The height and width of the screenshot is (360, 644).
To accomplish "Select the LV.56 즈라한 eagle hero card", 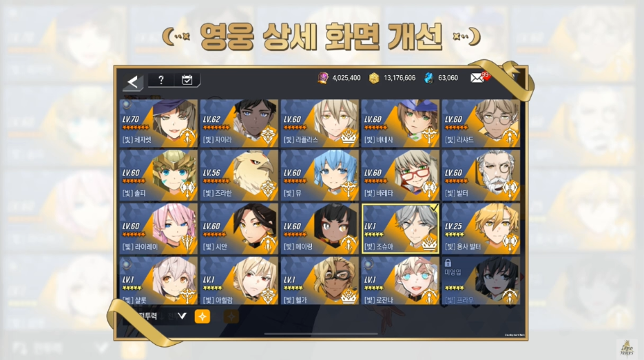I will point(239,175).
